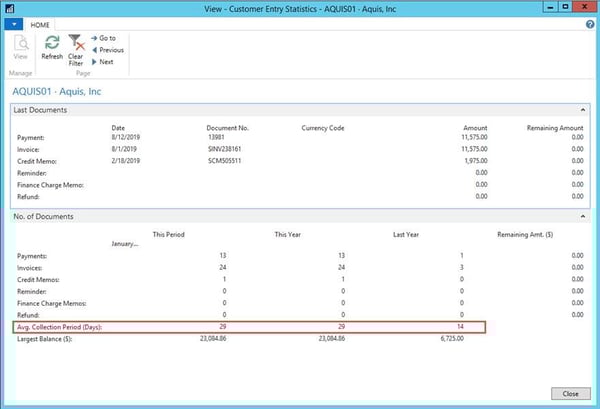Click Avg. Collection Period (Days) label
This screenshot has height=409, width=600.
pyautogui.click(x=60, y=327)
